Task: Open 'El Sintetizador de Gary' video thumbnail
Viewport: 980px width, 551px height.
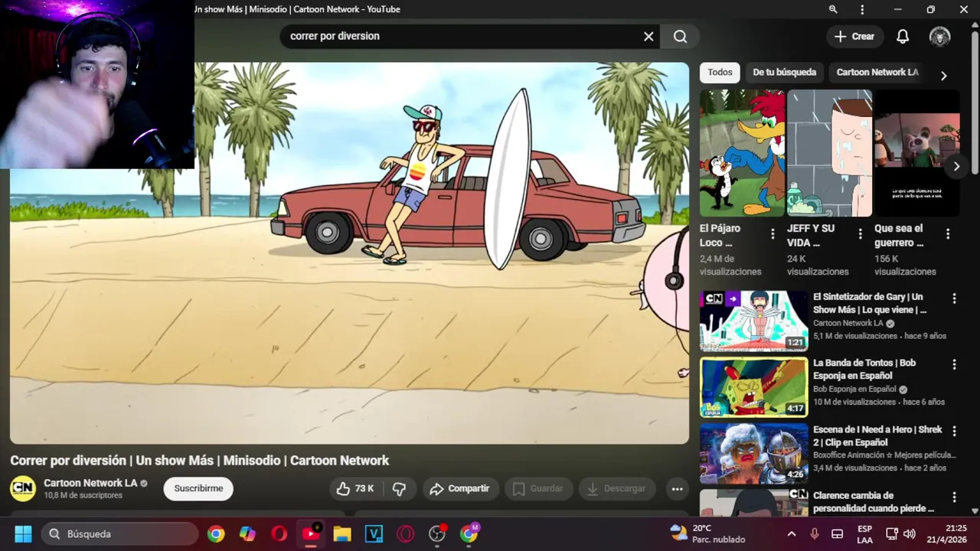Action: point(753,321)
